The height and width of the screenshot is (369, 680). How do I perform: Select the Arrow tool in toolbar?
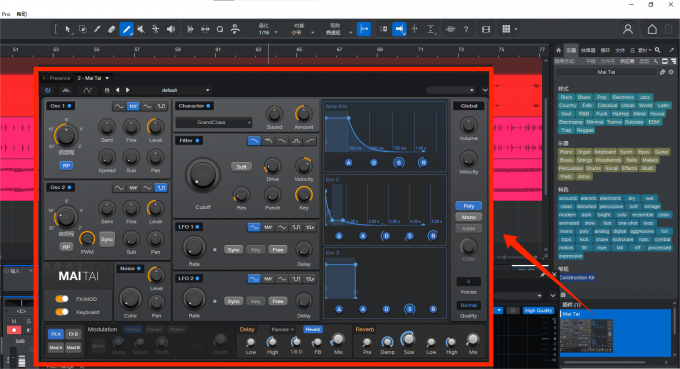[x=68, y=29]
